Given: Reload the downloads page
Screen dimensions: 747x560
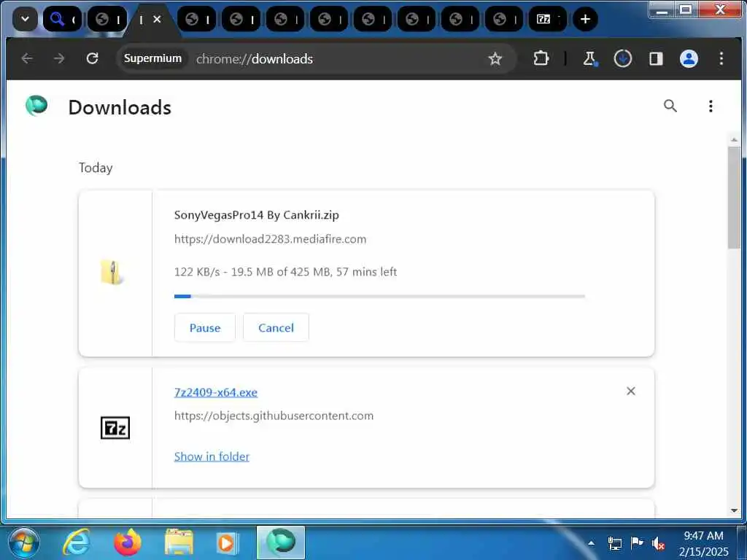Looking at the screenshot, I should (x=93, y=58).
